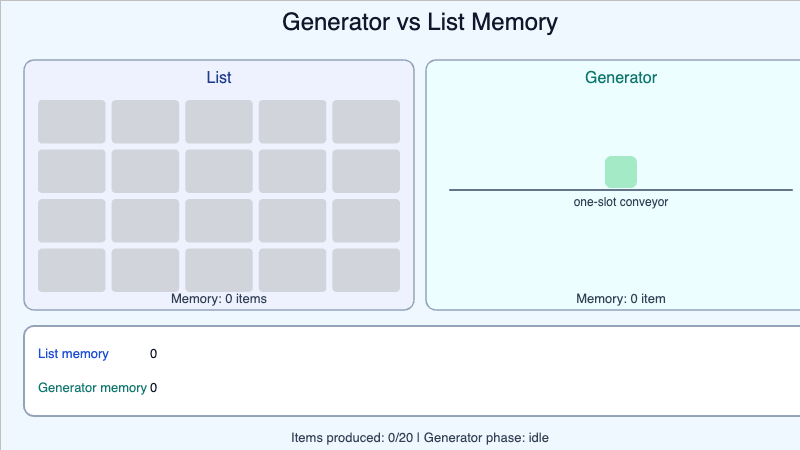The height and width of the screenshot is (450, 800).
Task: Click the "one-slot conveyor" label
Action: click(x=621, y=202)
